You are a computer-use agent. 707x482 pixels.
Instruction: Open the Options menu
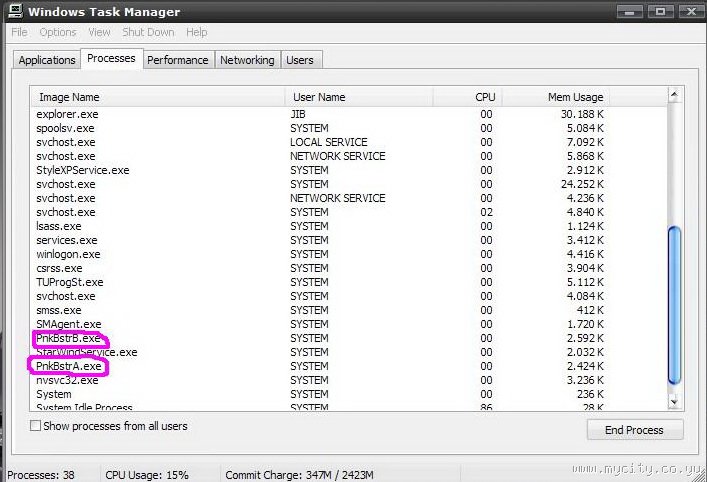pos(58,32)
